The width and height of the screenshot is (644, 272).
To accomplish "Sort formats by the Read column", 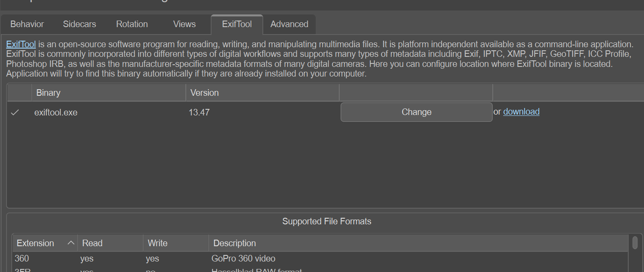I will click(x=92, y=243).
